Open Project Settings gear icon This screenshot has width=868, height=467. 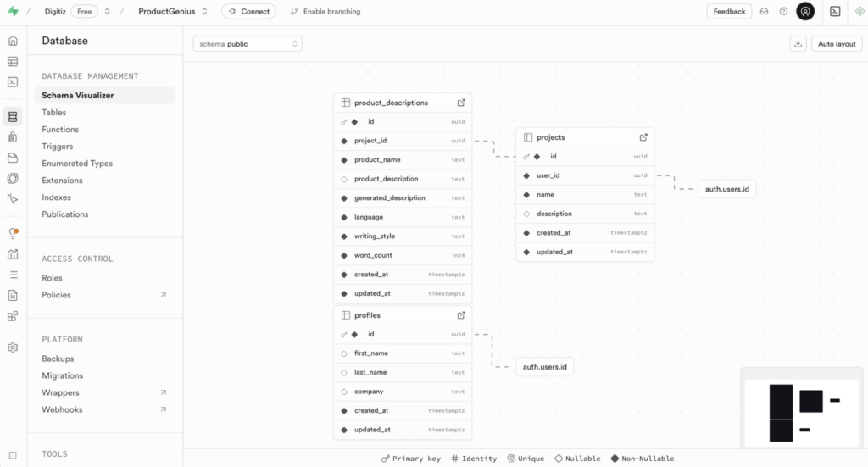point(13,347)
